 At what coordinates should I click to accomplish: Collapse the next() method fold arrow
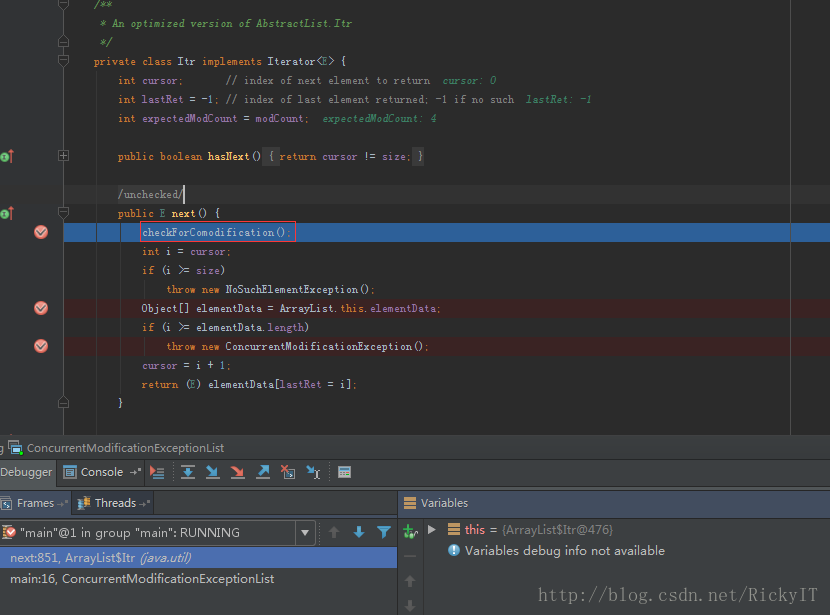pos(63,213)
